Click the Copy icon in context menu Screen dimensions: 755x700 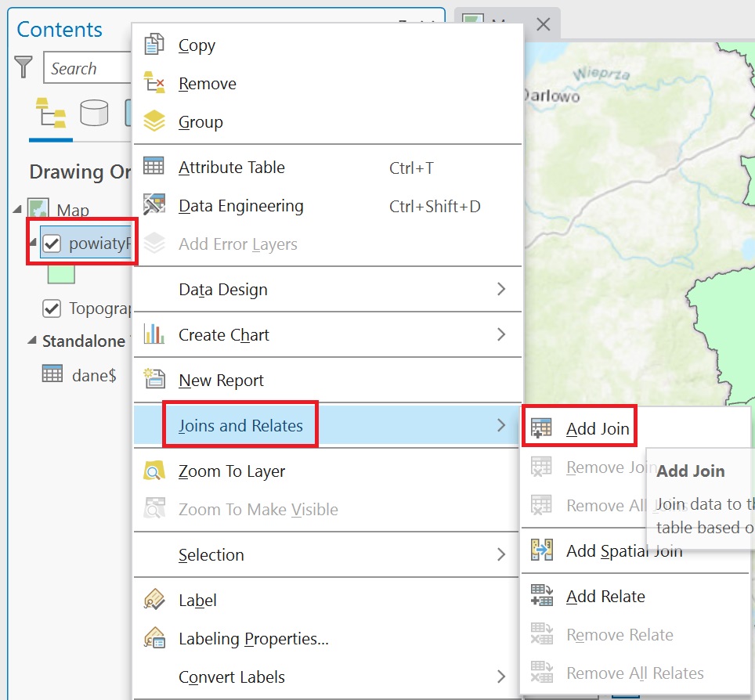(x=154, y=45)
